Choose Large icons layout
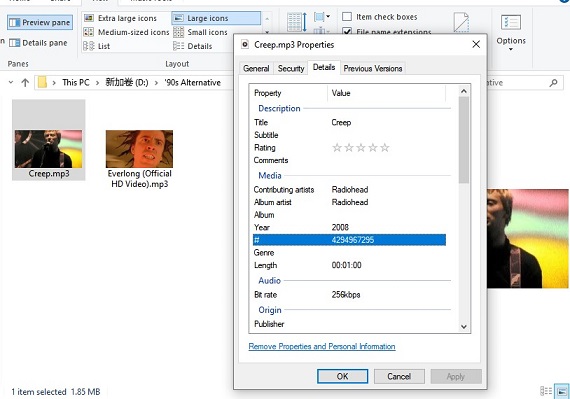Image resolution: width=570 pixels, height=399 pixels. (x=216, y=18)
